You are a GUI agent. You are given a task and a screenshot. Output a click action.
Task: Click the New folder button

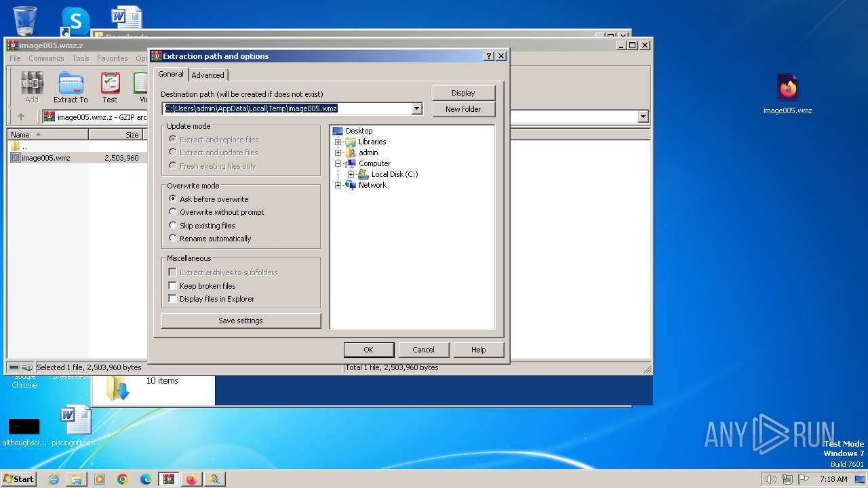(463, 109)
